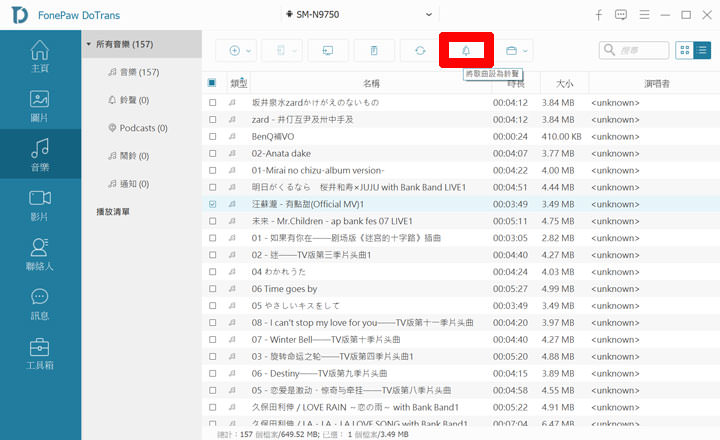Viewport: 720px width, 440px height.
Task: Click the search magnifier icon
Action: 609,50
